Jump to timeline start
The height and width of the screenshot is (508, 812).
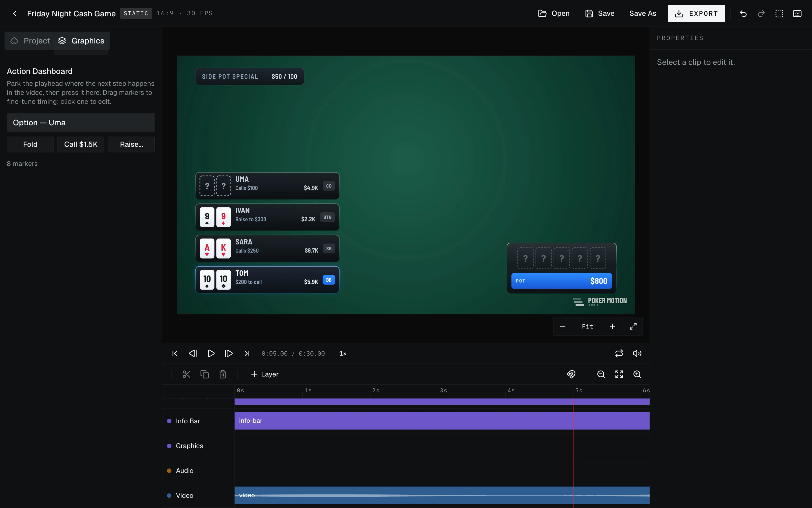pyautogui.click(x=175, y=353)
